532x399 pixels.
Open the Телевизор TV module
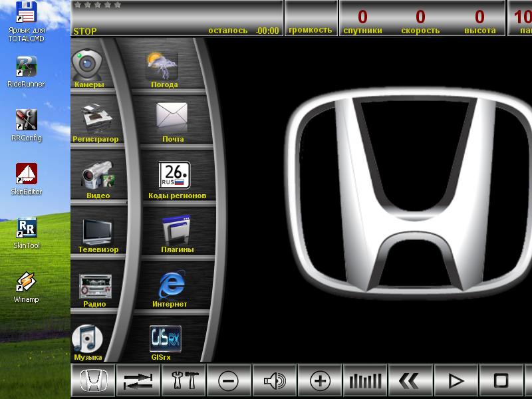(98, 236)
